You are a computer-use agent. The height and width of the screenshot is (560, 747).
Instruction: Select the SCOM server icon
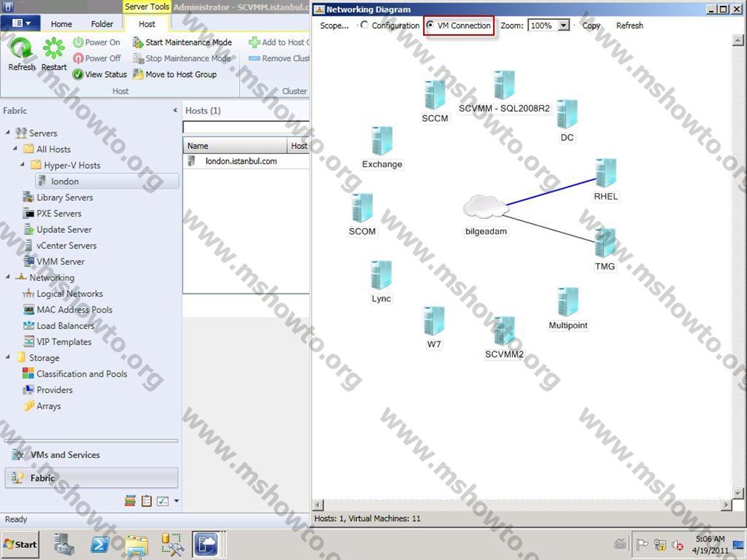coord(362,208)
